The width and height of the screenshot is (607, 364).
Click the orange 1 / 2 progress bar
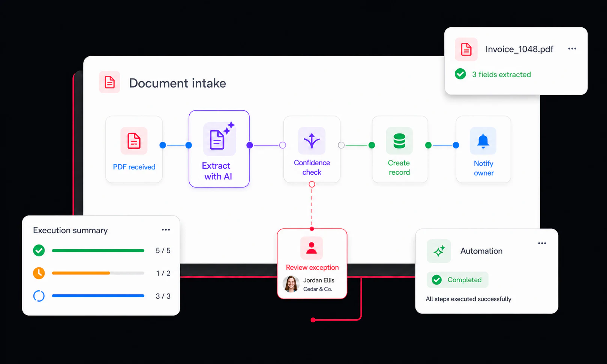click(98, 273)
